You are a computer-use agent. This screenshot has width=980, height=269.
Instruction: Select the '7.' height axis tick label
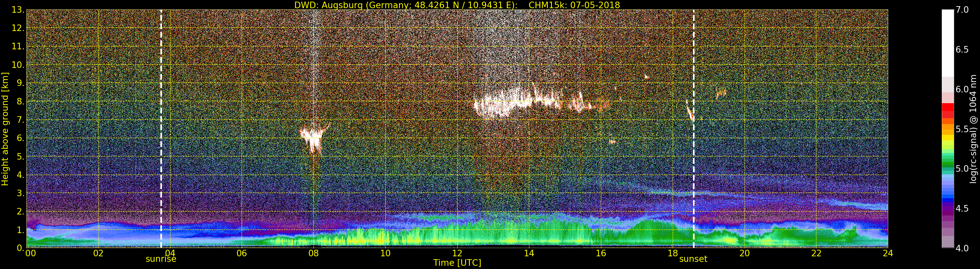[21, 120]
